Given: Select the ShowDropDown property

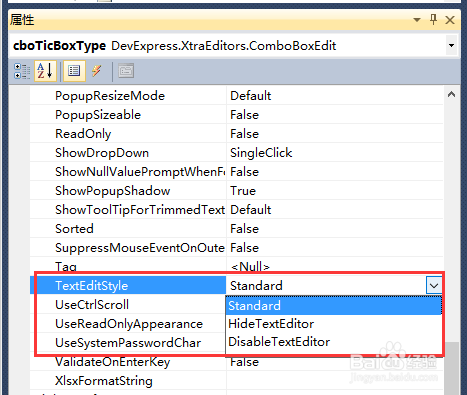Looking at the screenshot, I should (128, 153).
